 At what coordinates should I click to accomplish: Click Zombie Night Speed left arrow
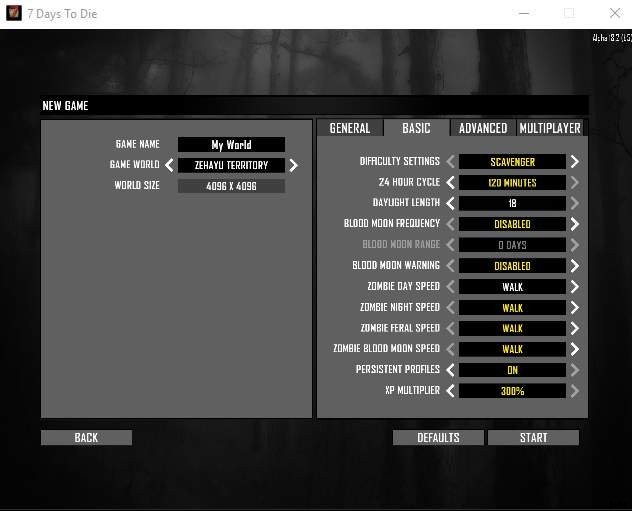(x=450, y=307)
